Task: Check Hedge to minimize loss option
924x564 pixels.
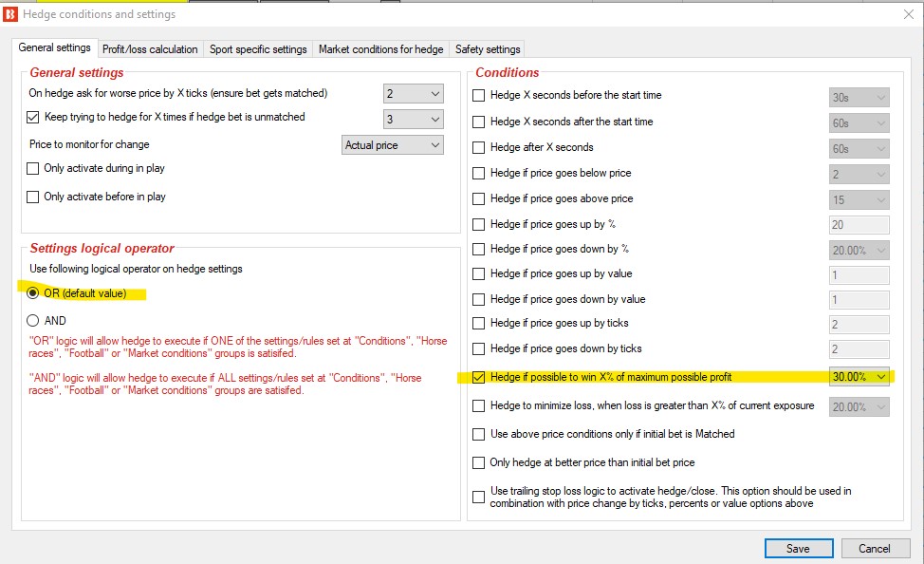Action: (x=479, y=405)
